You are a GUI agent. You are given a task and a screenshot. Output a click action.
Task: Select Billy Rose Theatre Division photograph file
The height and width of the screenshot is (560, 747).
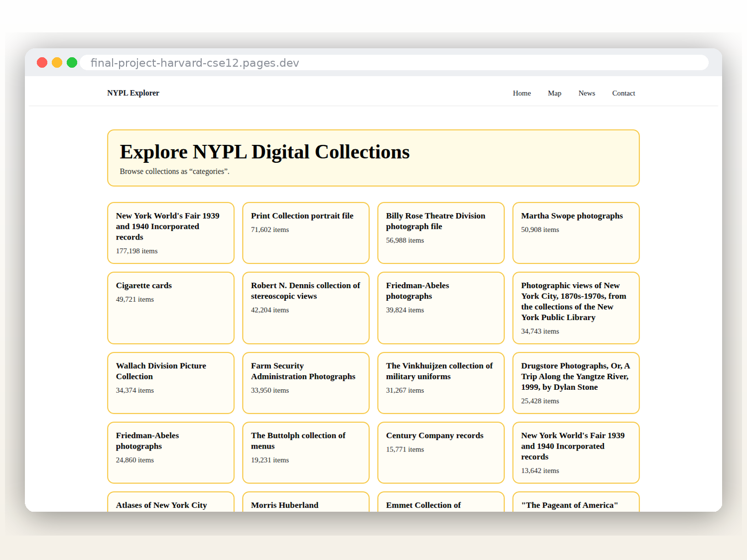[x=441, y=233]
